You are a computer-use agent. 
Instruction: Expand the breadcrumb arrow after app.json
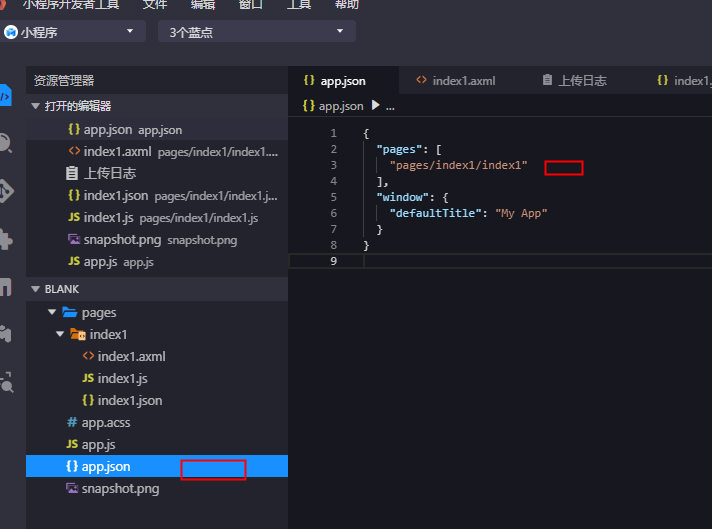point(376,105)
